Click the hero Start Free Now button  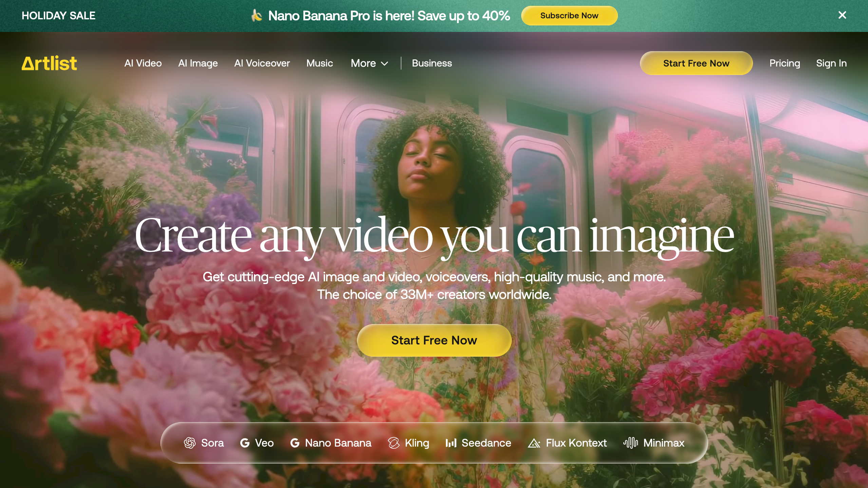(434, 340)
